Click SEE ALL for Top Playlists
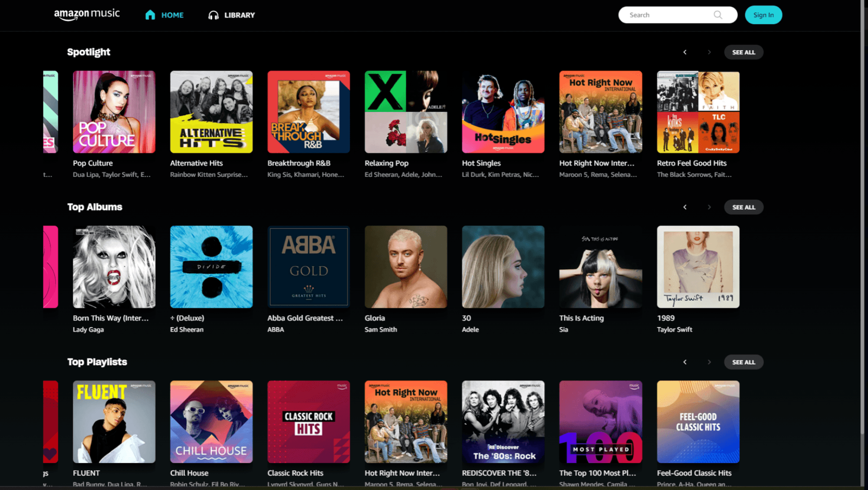Viewport: 868px width, 490px height. [x=743, y=362]
